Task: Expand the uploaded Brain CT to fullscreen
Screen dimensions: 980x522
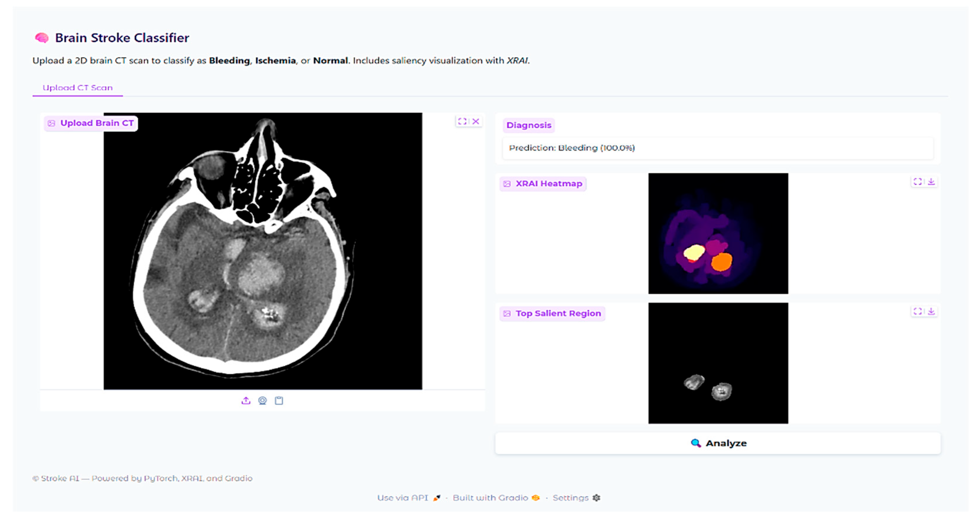Action: (x=462, y=122)
